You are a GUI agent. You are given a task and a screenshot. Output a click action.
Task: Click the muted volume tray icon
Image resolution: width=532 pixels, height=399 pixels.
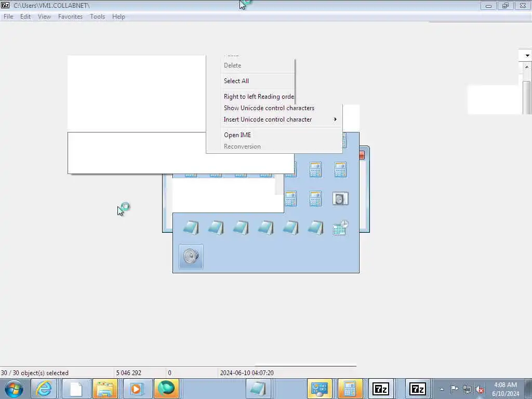[x=480, y=390]
